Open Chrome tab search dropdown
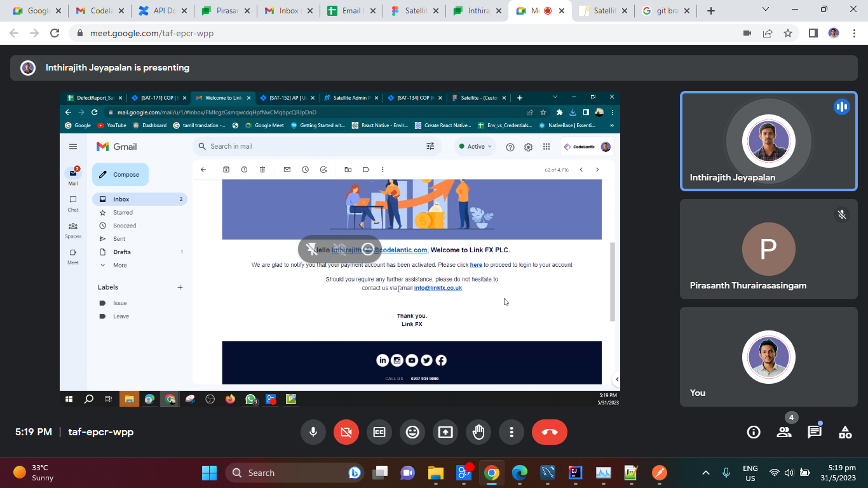 pos(765,10)
